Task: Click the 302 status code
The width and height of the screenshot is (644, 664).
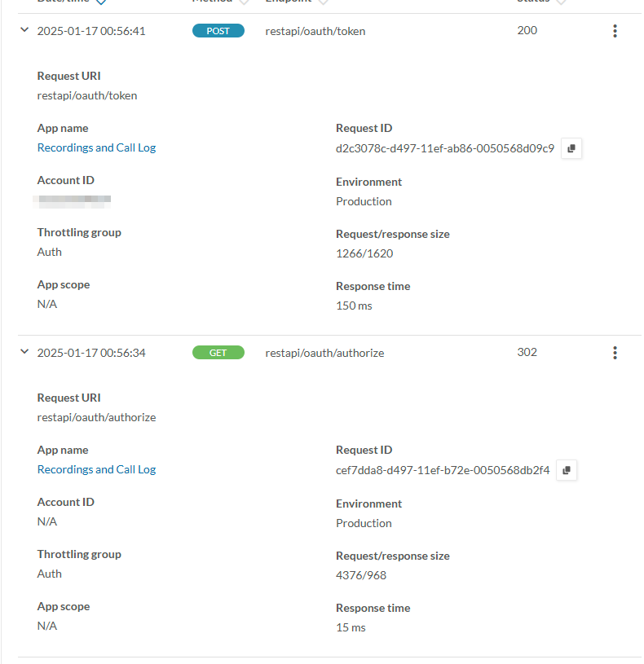Action: point(527,352)
